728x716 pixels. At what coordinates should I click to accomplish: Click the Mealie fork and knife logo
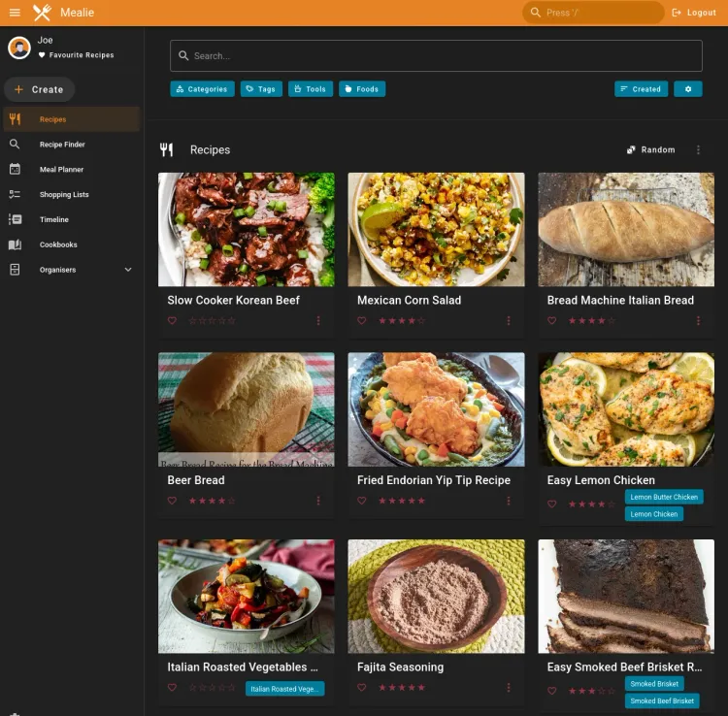pos(43,13)
